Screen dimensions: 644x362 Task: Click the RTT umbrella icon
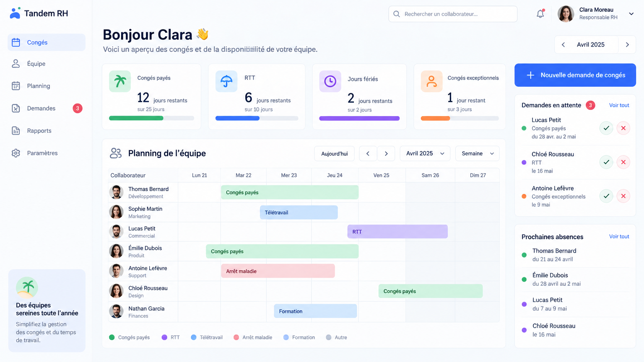226,81
